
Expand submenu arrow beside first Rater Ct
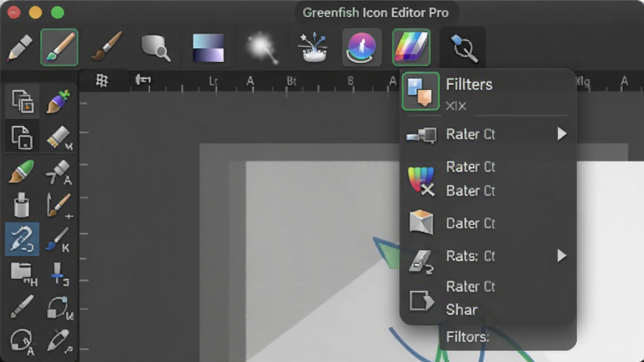click(x=562, y=134)
